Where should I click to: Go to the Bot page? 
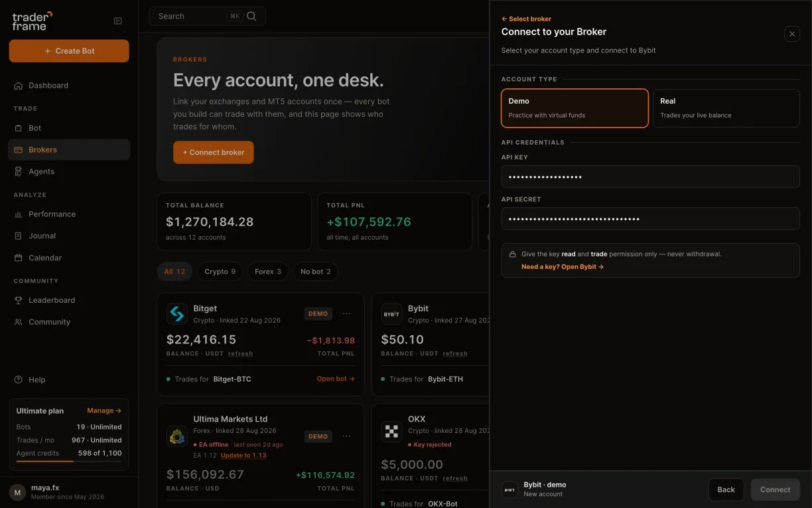click(69, 128)
